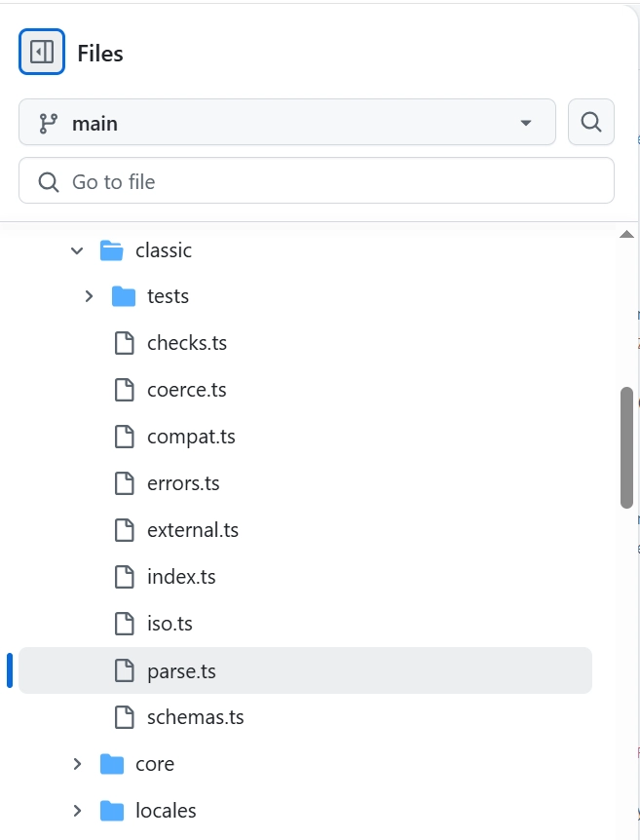Screen dimensions: 640x840
Task: Collapse the file tree side panel icon
Action: tap(42, 52)
